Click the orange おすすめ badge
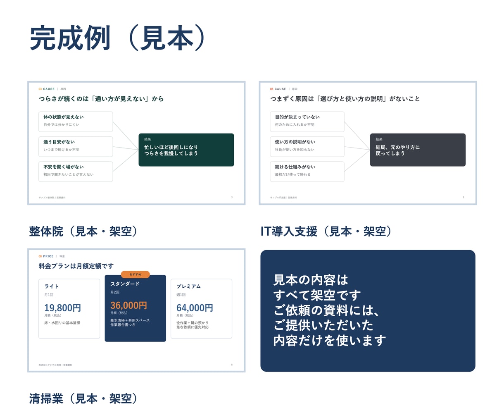The image size is (504, 420). click(135, 274)
